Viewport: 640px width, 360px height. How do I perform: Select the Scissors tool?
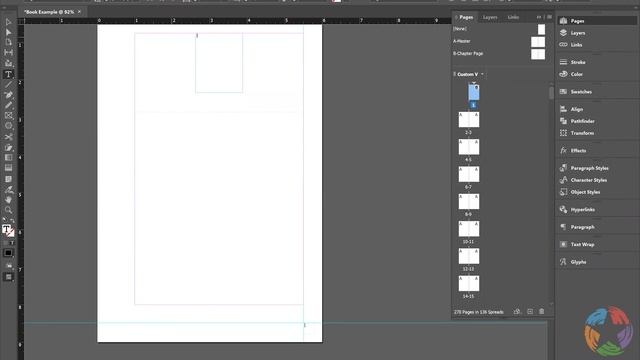(x=8, y=137)
